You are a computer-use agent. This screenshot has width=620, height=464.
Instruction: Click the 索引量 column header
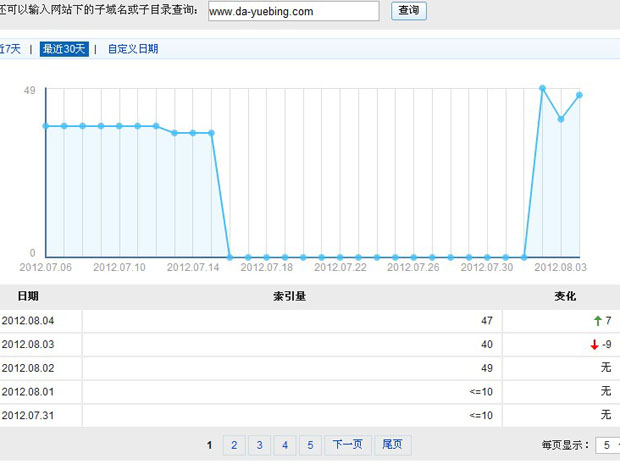[289, 297]
